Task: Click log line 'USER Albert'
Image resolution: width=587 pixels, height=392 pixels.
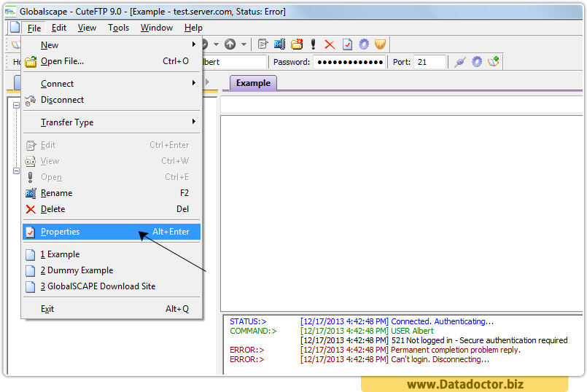Action: [x=412, y=331]
